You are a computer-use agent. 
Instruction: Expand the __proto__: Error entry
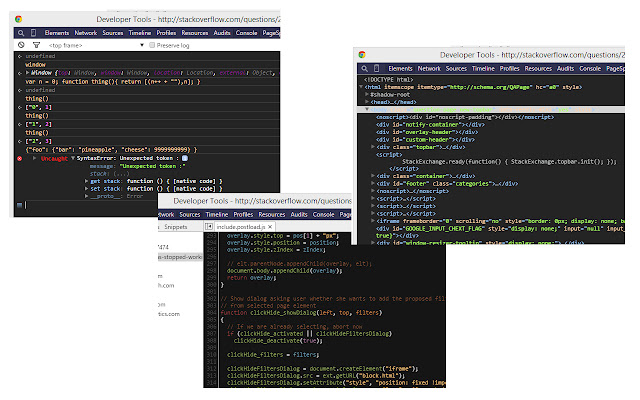[87, 196]
